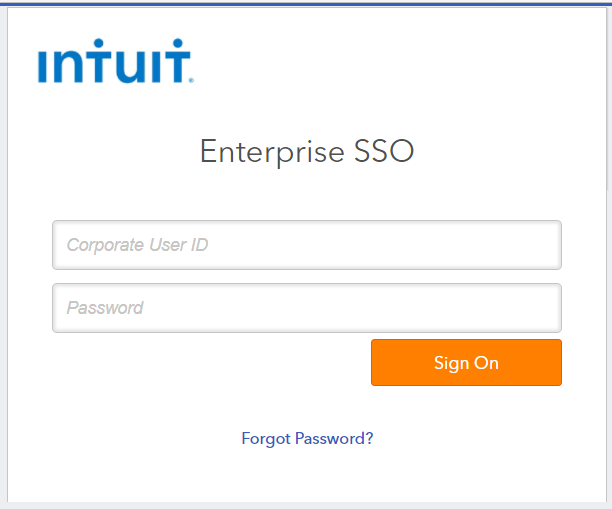Click the Sign On label text
The image size is (612, 509).
click(466, 362)
